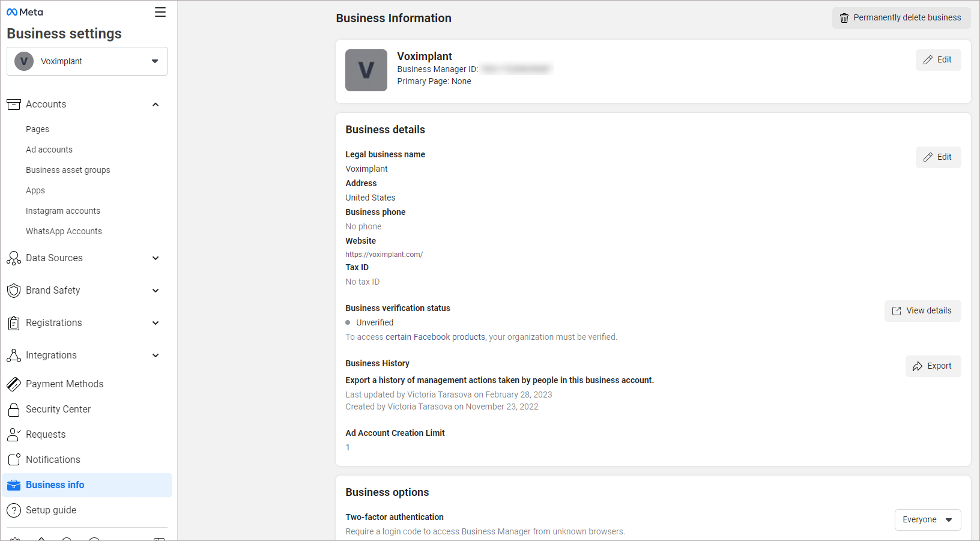Open Notifications in the sidebar
980x541 pixels.
pyautogui.click(x=87, y=460)
